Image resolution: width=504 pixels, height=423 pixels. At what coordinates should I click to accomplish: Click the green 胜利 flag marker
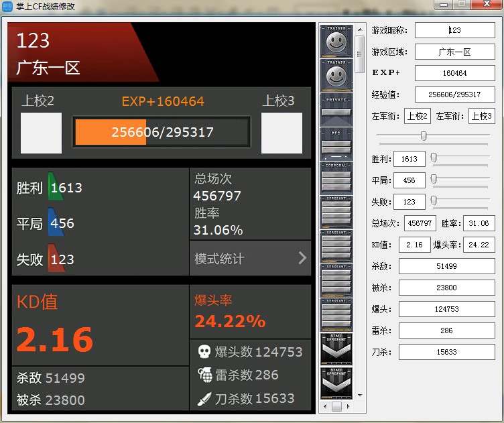click(x=55, y=186)
